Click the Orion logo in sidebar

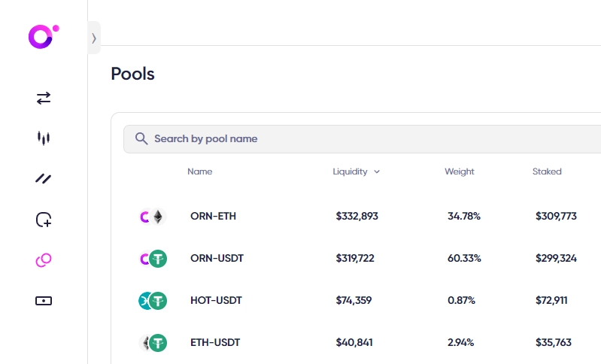click(44, 37)
